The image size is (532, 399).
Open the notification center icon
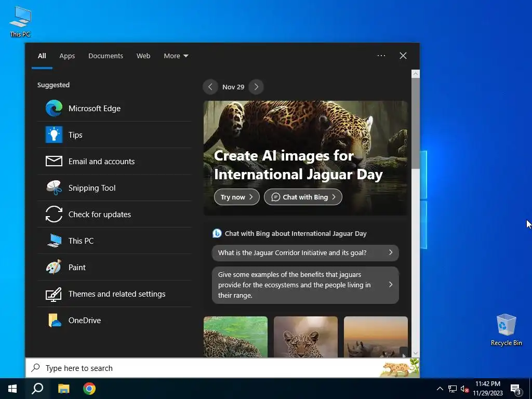point(515,389)
